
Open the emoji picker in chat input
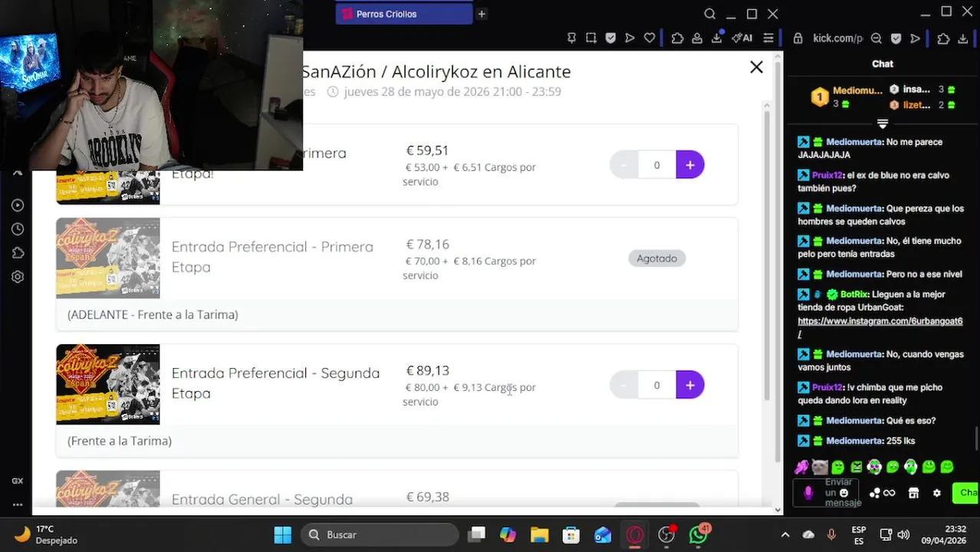(844, 493)
